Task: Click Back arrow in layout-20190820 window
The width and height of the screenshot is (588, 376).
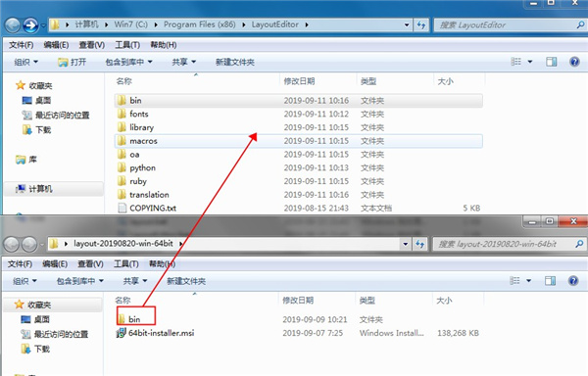Action: tap(12, 244)
